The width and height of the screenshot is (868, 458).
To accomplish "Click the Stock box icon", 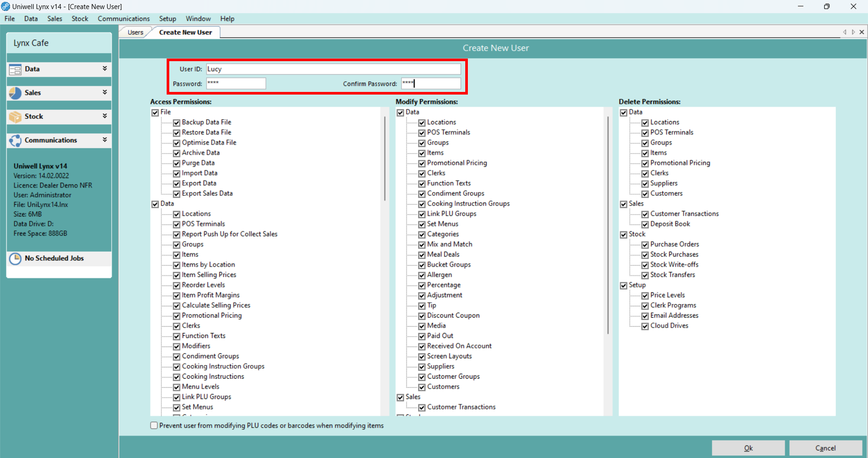I will pos(15,117).
